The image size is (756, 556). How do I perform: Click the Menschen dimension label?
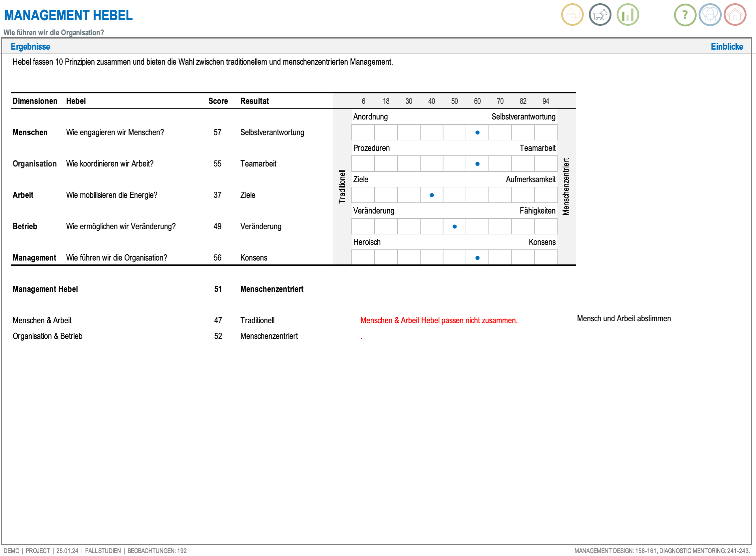tap(30, 133)
